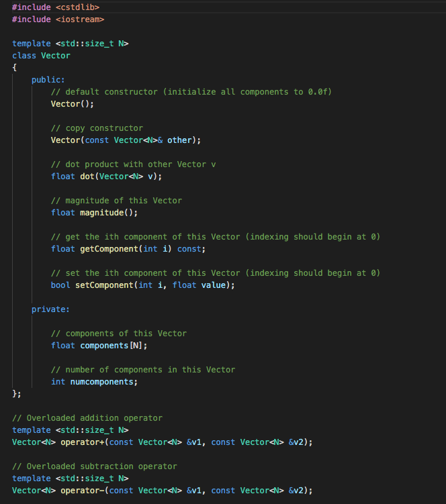446x504 pixels.
Task: Click 'class Vector' declaration text
Action: pyautogui.click(x=41, y=56)
